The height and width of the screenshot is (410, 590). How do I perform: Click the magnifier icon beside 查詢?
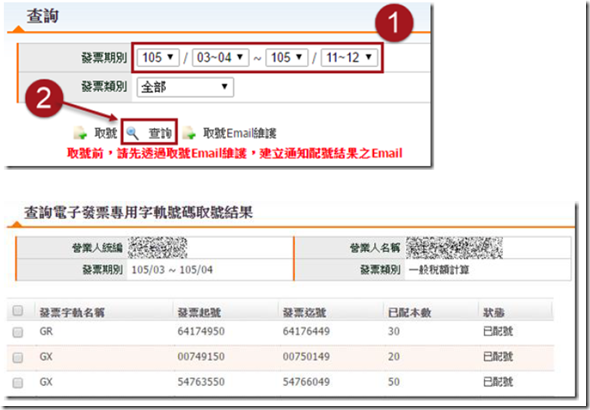pyautogui.click(x=132, y=133)
